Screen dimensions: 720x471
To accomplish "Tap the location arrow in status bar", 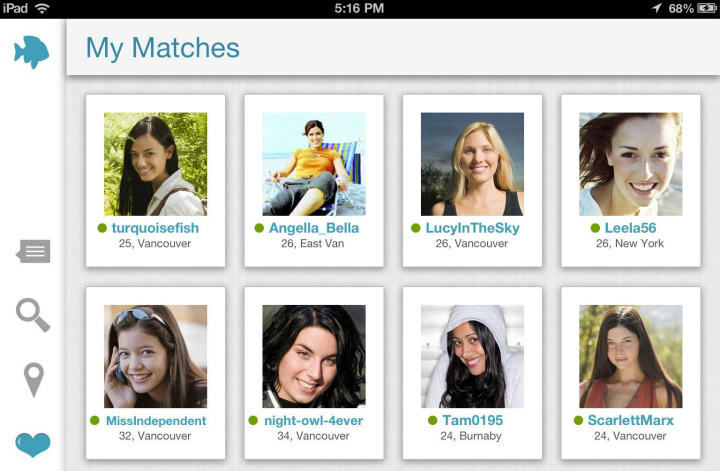I will (656, 8).
